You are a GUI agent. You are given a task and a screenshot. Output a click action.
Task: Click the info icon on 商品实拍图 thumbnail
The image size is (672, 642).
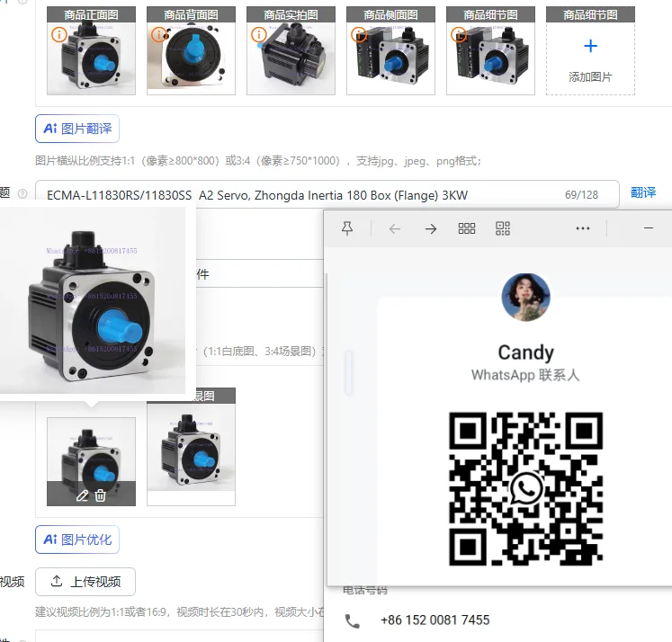click(x=258, y=34)
